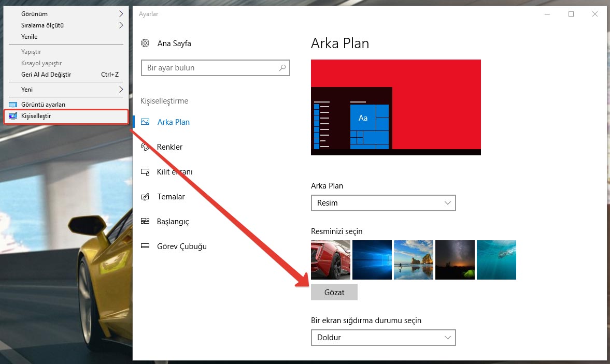Pick the red car wallpaper thumbnail

(x=331, y=260)
